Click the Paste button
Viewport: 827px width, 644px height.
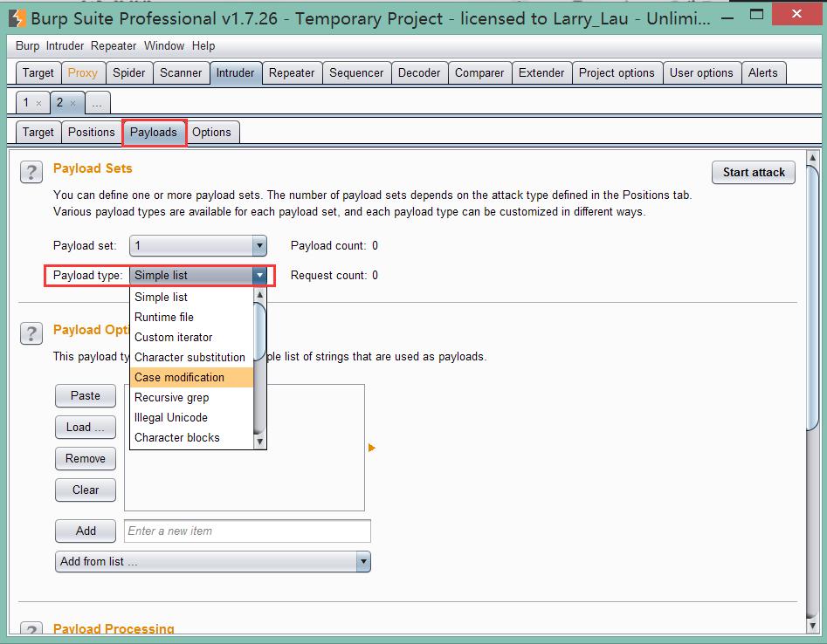pyautogui.click(x=86, y=396)
